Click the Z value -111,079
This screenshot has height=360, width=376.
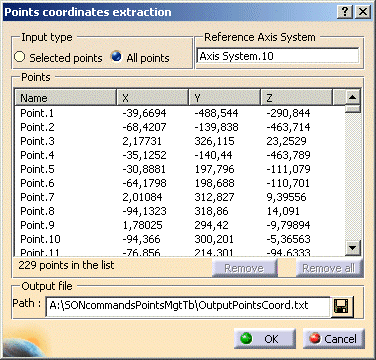pyautogui.click(x=288, y=169)
